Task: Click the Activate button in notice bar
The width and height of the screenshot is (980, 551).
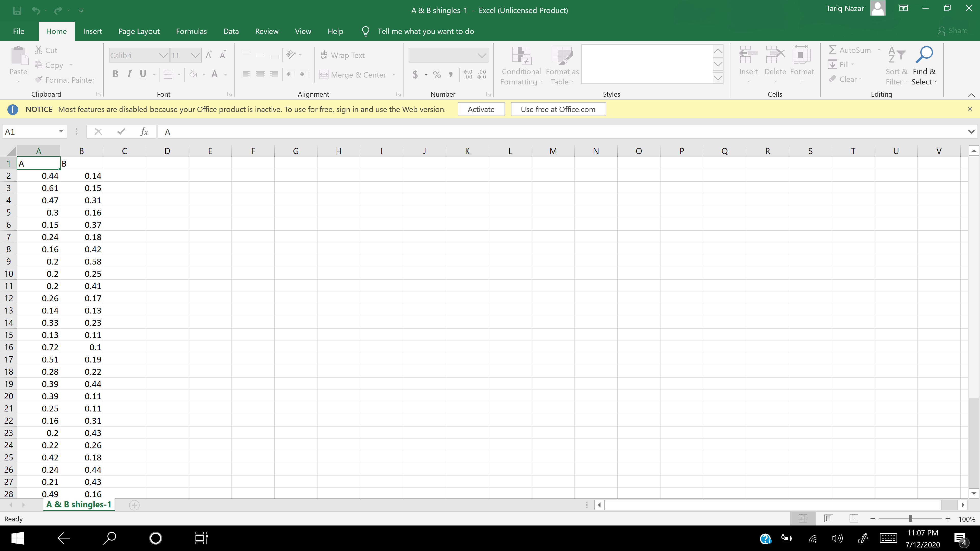Action: tap(481, 109)
